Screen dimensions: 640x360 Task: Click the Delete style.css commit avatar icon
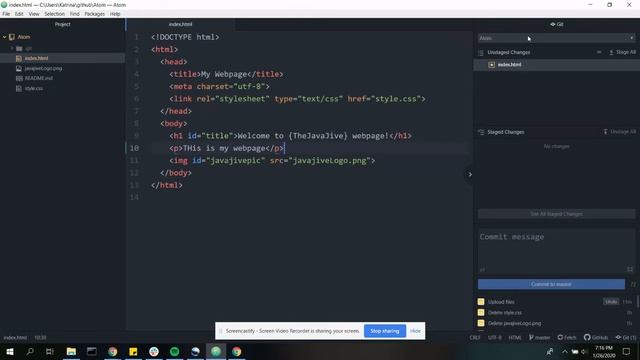point(481,313)
